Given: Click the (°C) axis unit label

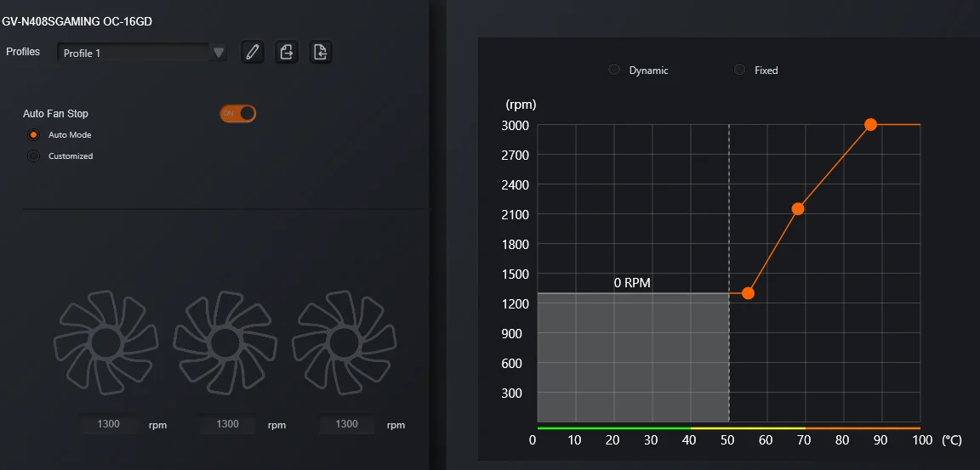Looking at the screenshot, I should pyautogui.click(x=951, y=440).
